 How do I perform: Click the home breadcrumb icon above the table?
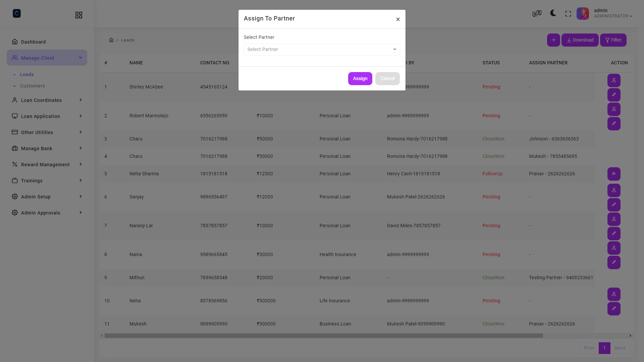111,40
